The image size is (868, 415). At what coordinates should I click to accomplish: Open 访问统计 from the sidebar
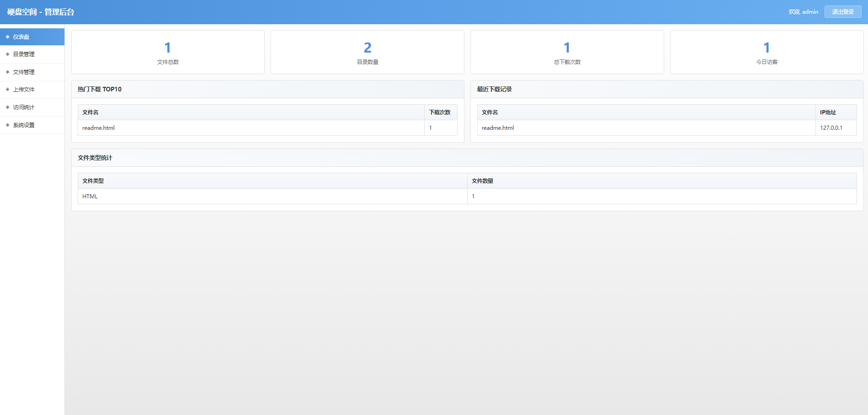24,107
